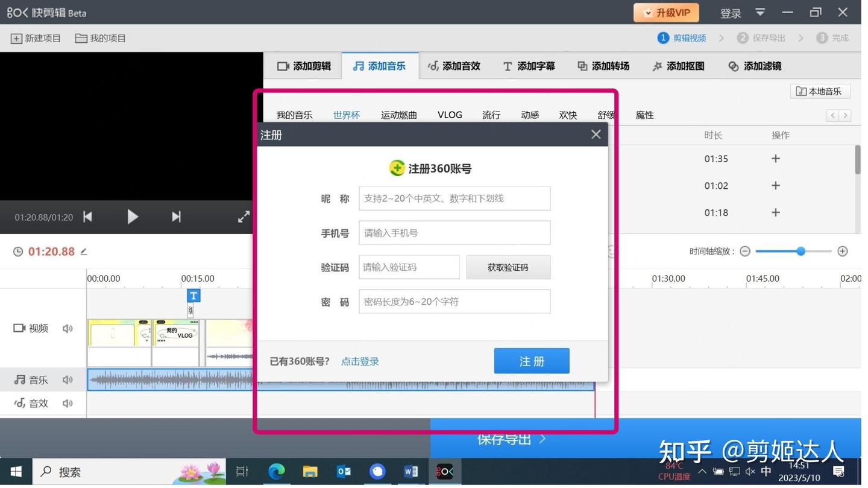Select the 我的音乐 category
The image size is (868, 488).
294,115
